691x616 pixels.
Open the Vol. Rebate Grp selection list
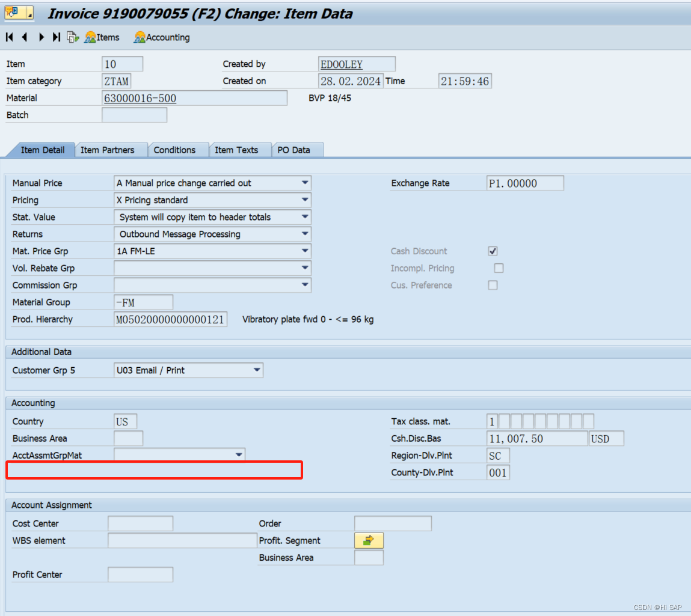click(306, 268)
